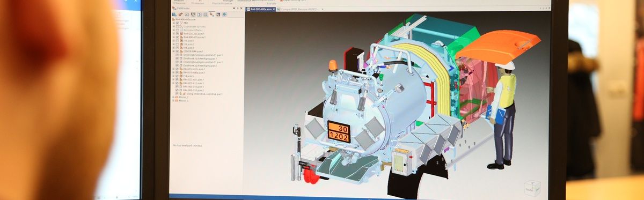The image size is (644, 200).
Task: Expand the Motor_2 node
Action: (x=173, y=97)
